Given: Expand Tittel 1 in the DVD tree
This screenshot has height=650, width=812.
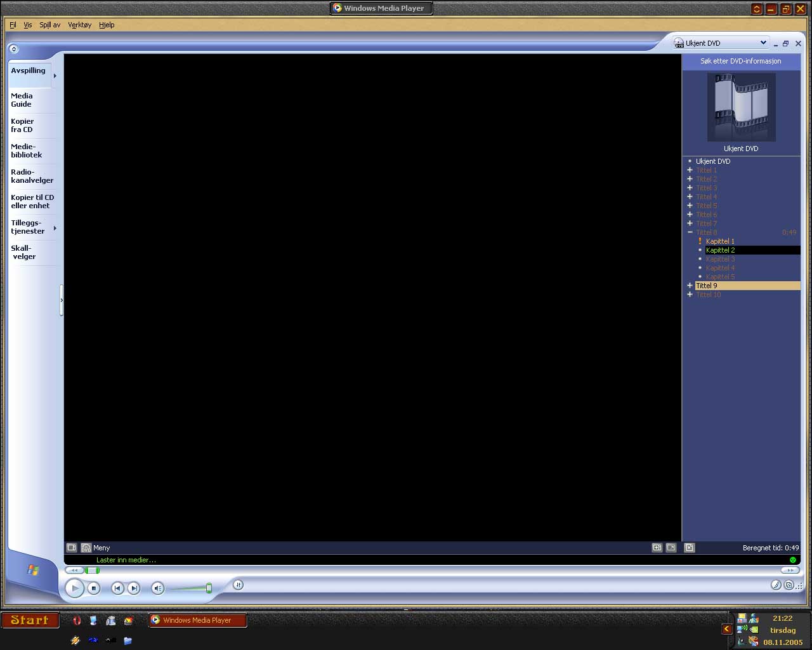Looking at the screenshot, I should 690,170.
